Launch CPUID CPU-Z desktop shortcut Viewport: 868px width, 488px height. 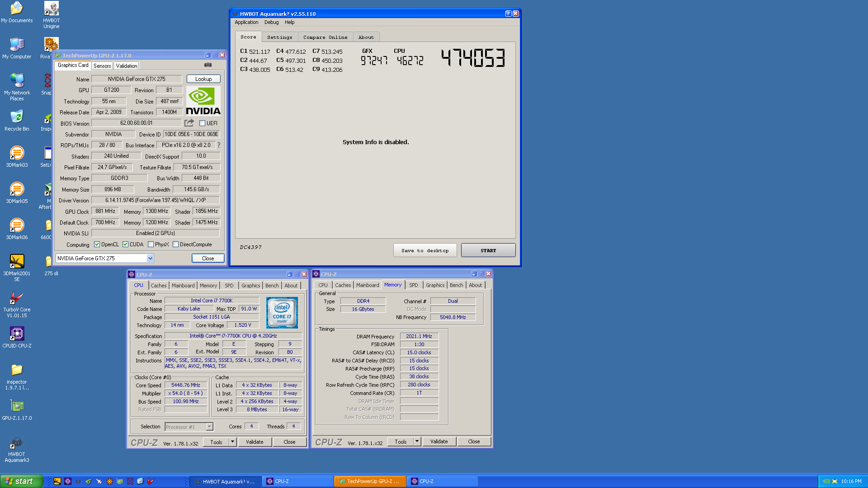tap(17, 338)
